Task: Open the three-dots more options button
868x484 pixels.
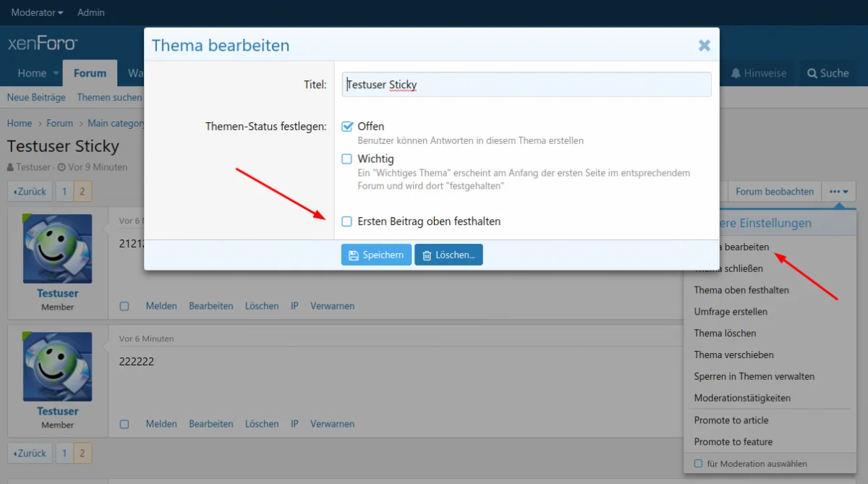Action: tap(838, 192)
